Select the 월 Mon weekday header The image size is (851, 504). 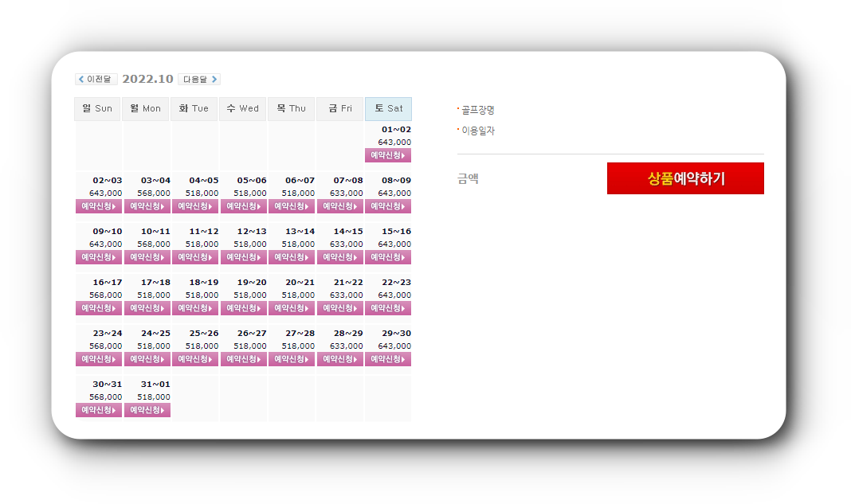[x=146, y=108]
